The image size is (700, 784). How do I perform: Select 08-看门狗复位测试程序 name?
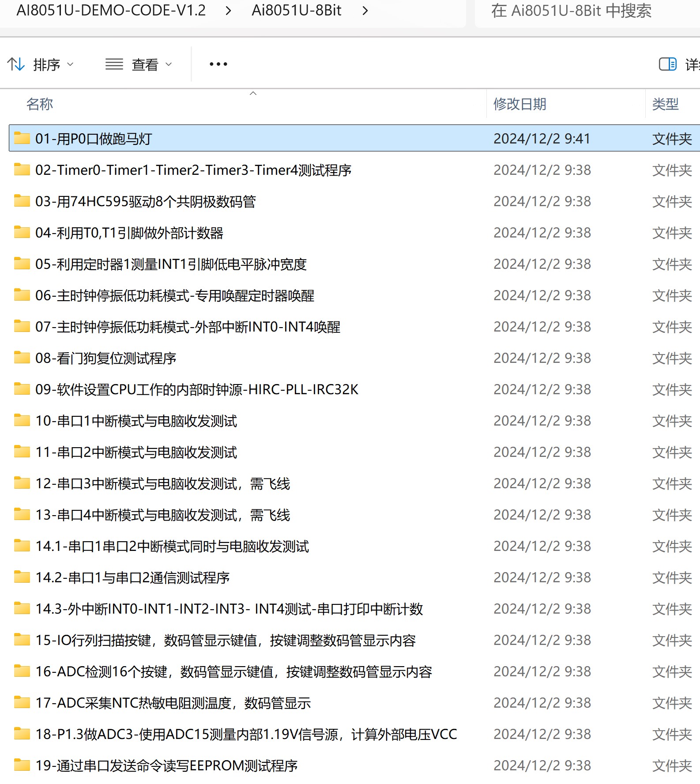106,358
